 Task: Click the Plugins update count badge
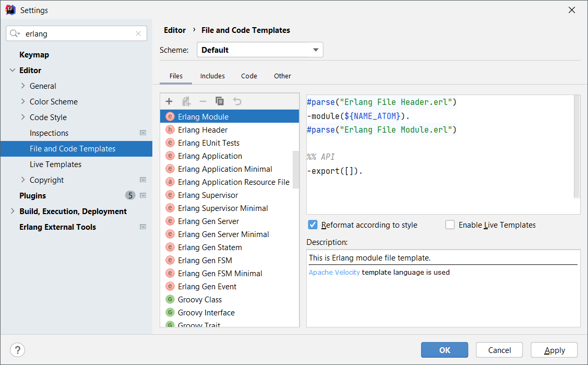130,195
